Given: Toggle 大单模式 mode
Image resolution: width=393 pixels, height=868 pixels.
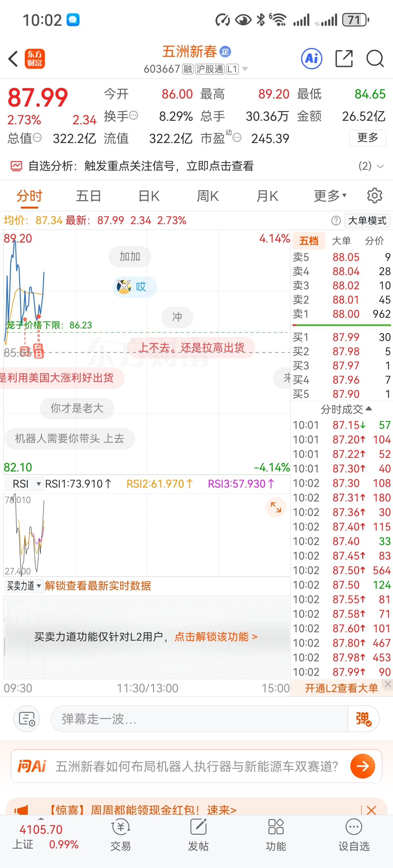Looking at the screenshot, I should (x=367, y=221).
